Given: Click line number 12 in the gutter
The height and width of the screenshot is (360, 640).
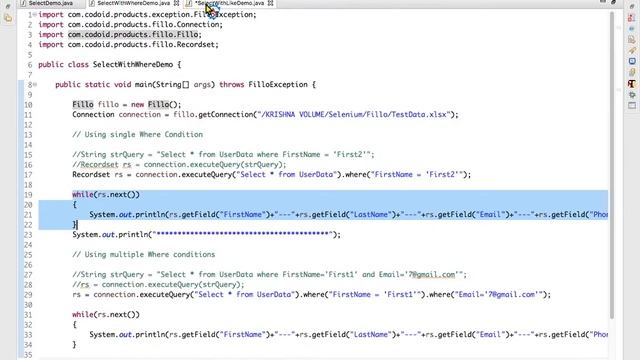Looking at the screenshot, I should 28,125.
